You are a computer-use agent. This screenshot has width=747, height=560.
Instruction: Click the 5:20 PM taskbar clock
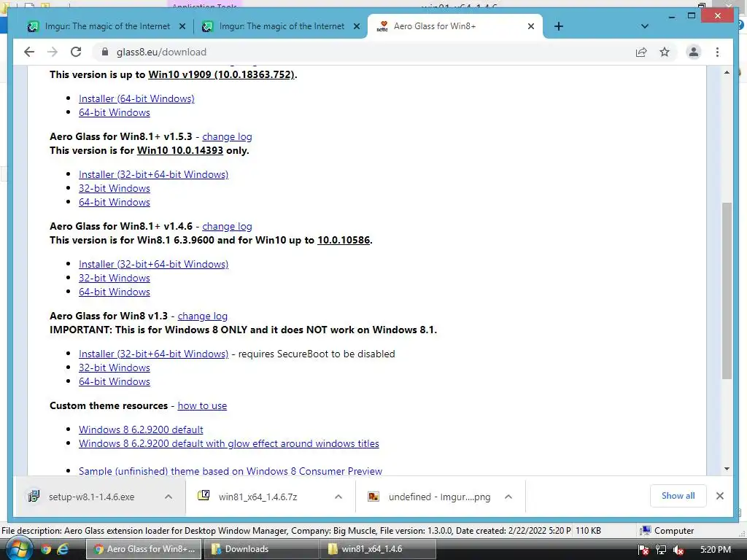pyautogui.click(x=716, y=549)
